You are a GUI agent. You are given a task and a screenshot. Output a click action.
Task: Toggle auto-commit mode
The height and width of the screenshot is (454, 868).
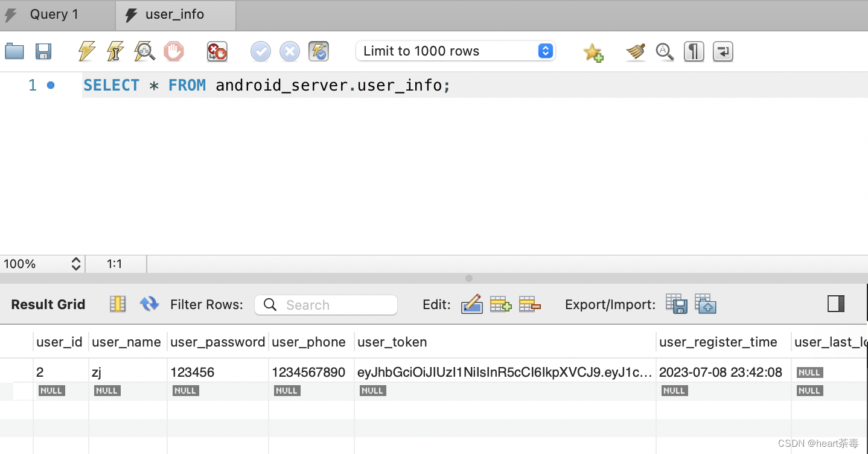point(319,51)
